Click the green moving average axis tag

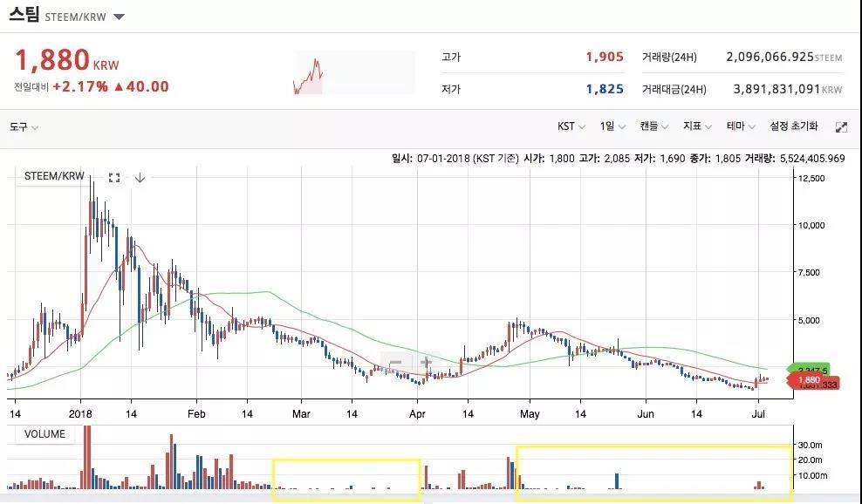[x=809, y=370]
